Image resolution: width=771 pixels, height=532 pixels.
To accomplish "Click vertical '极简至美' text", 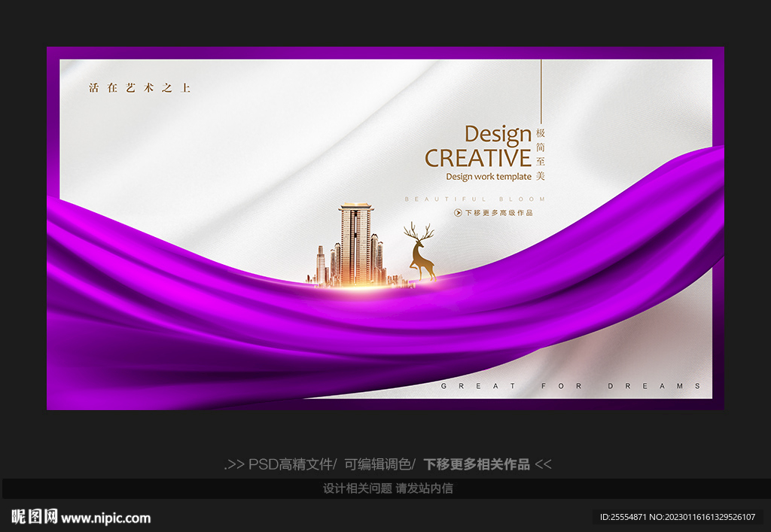I will click(541, 154).
